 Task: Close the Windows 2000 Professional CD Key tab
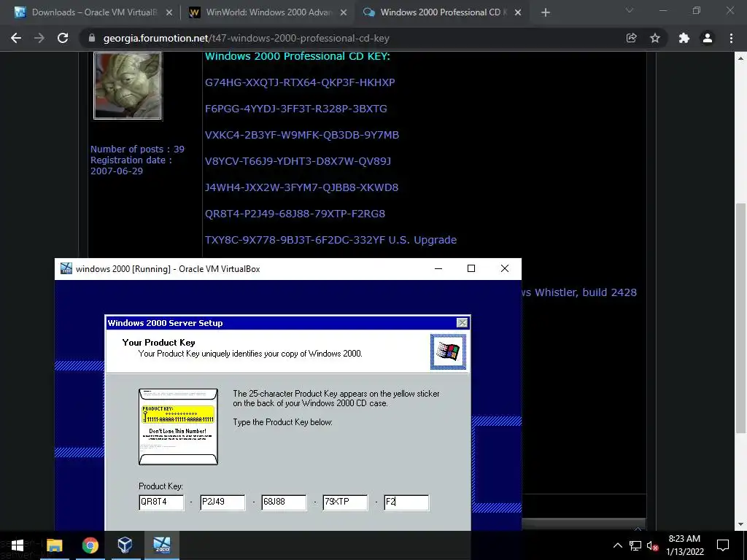tap(518, 12)
